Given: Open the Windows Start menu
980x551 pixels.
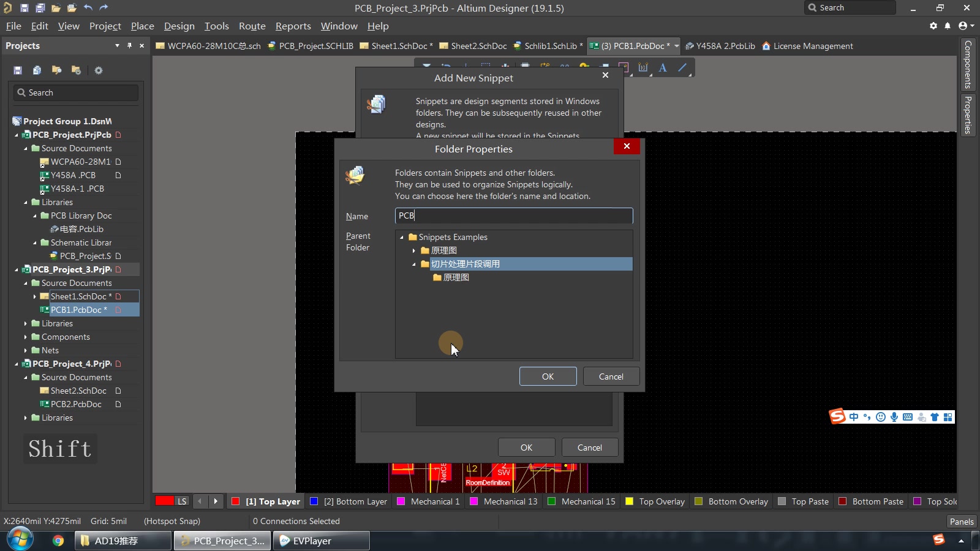Looking at the screenshot, I should click(20, 539).
